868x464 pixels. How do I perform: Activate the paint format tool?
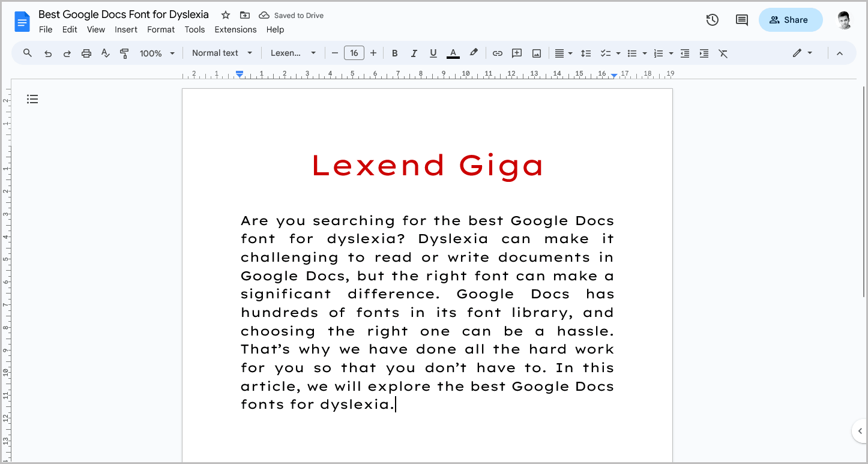[124, 53]
